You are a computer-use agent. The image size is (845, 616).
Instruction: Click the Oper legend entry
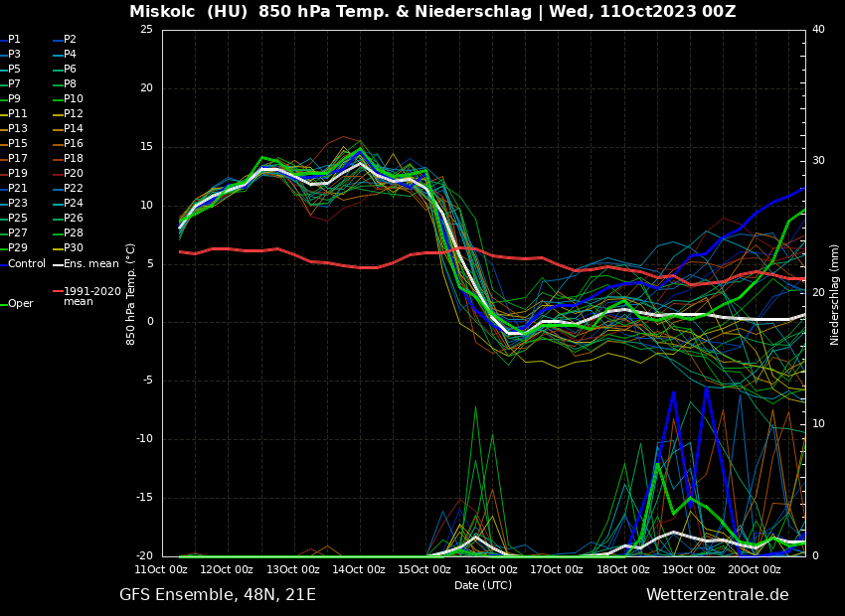click(x=21, y=304)
